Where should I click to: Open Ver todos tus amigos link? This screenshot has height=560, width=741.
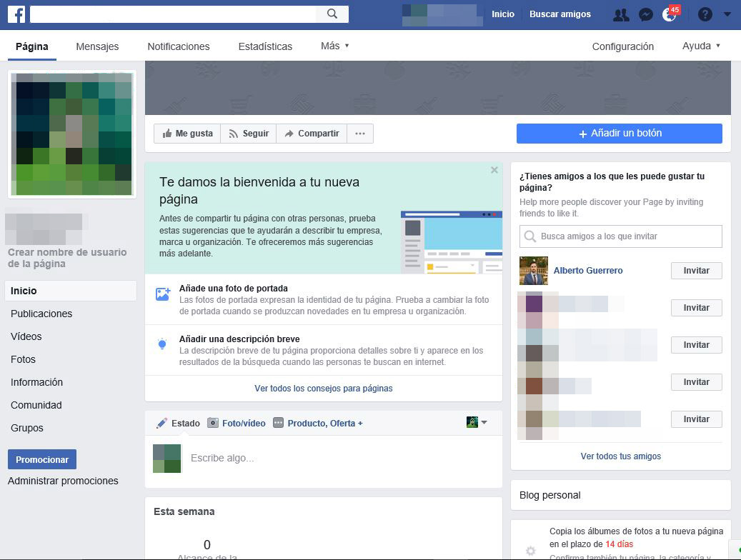620,456
